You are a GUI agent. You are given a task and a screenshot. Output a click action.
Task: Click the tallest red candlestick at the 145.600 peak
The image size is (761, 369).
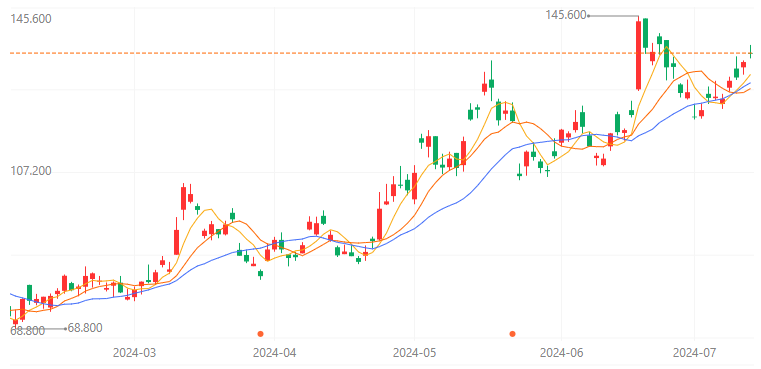coord(638,54)
